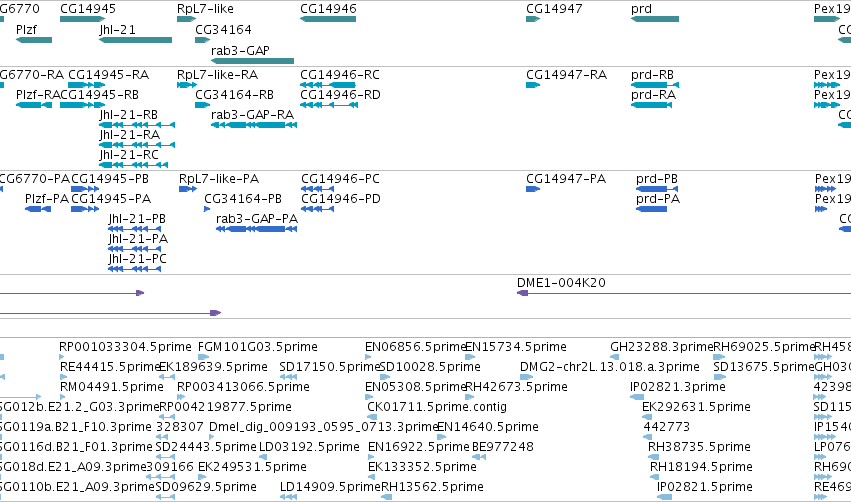Select protein prd-PA label
The width and height of the screenshot is (851, 502).
point(658,199)
